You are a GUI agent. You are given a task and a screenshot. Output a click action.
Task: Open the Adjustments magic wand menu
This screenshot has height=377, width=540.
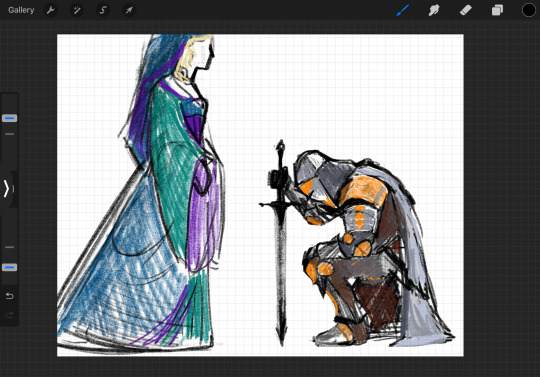(76, 10)
